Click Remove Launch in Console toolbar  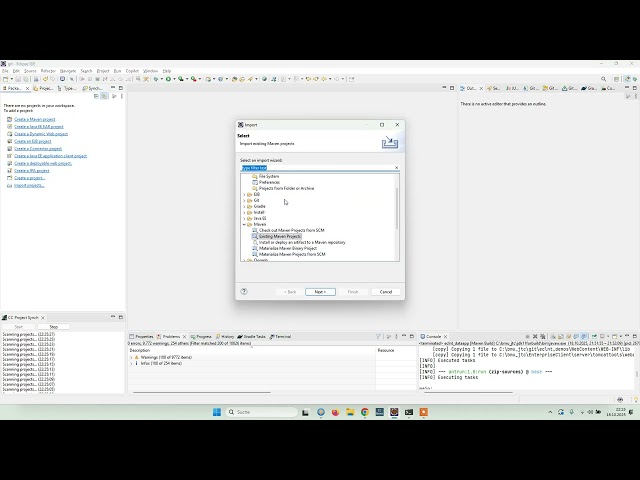(x=535, y=337)
